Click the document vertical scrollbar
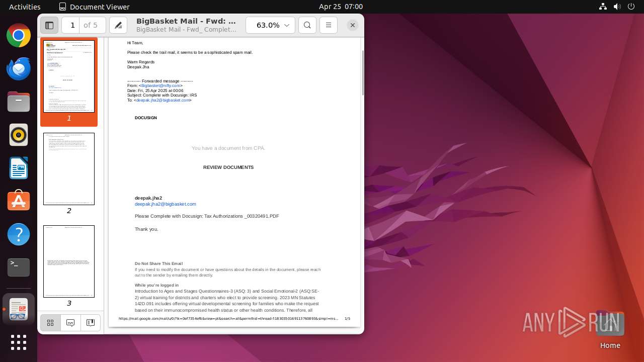This screenshot has height=362, width=644. pyautogui.click(x=362, y=73)
